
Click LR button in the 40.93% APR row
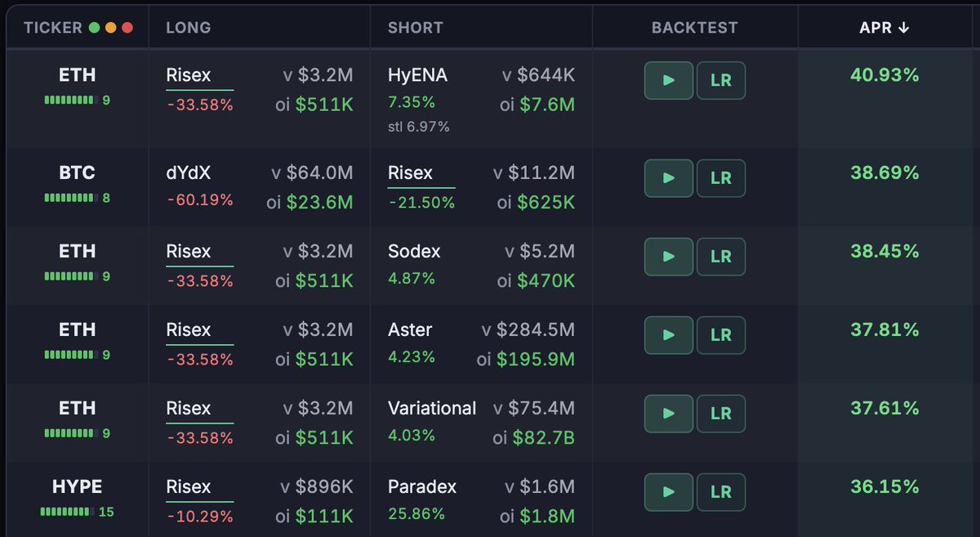[721, 80]
